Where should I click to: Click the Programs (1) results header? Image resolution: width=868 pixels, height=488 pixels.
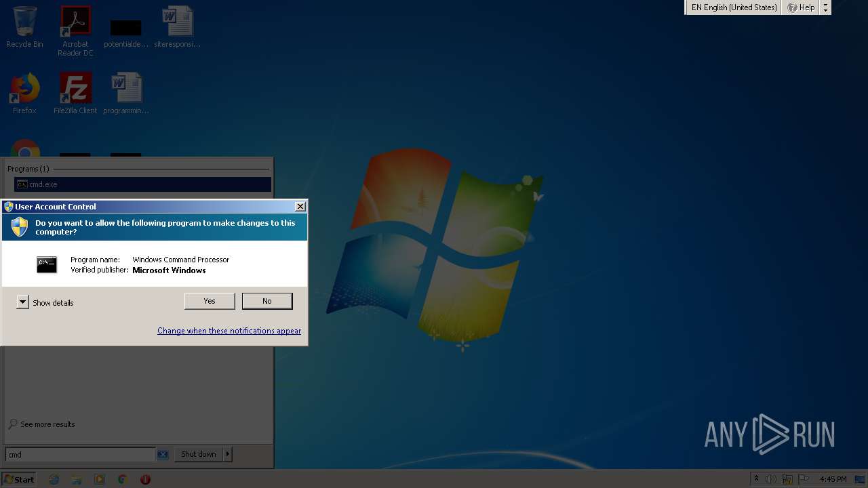pyautogui.click(x=28, y=169)
